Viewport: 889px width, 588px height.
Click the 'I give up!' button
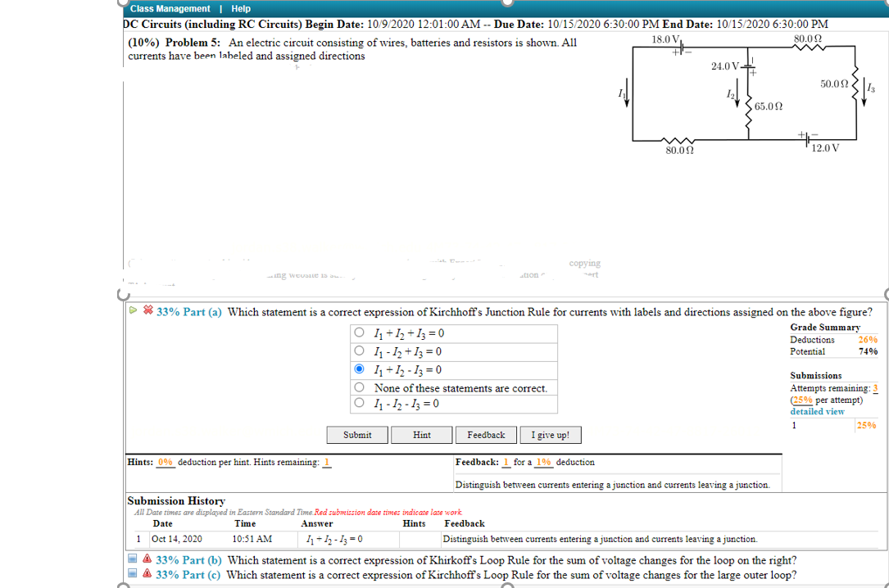click(x=550, y=435)
